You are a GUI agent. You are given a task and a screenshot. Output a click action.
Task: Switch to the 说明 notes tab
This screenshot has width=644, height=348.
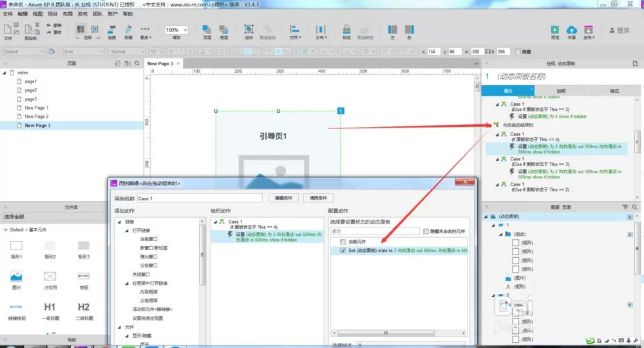(x=561, y=91)
